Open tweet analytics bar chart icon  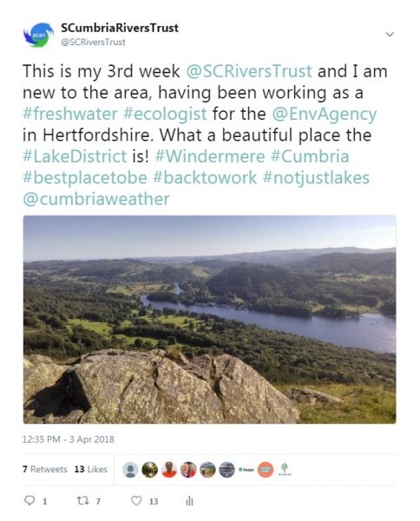189,501
